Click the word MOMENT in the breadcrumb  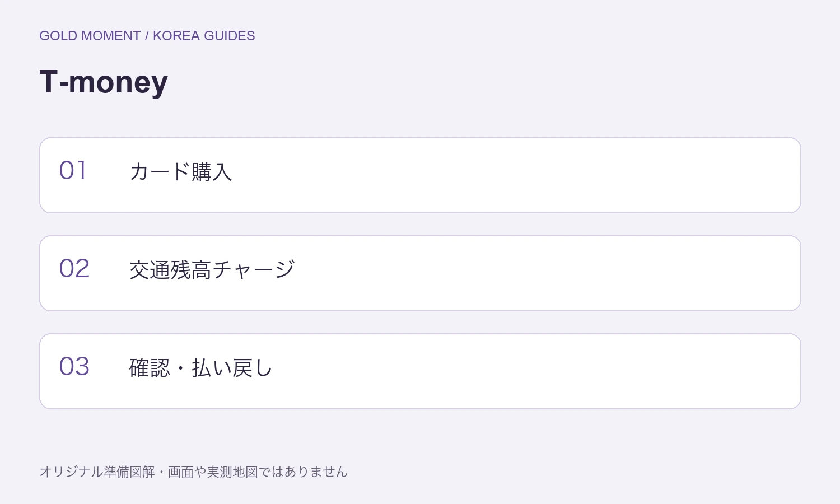(x=111, y=36)
